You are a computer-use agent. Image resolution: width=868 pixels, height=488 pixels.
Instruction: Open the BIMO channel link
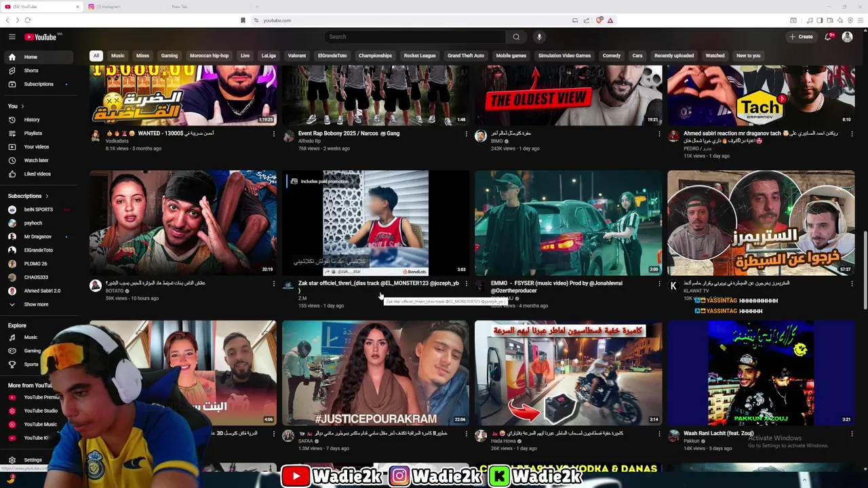click(497, 141)
